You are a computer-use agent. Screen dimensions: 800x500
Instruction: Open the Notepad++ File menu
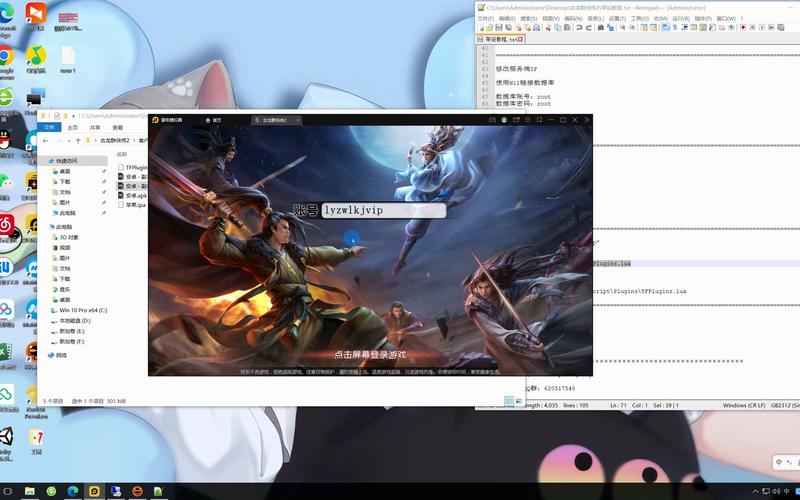pyautogui.click(x=485, y=18)
